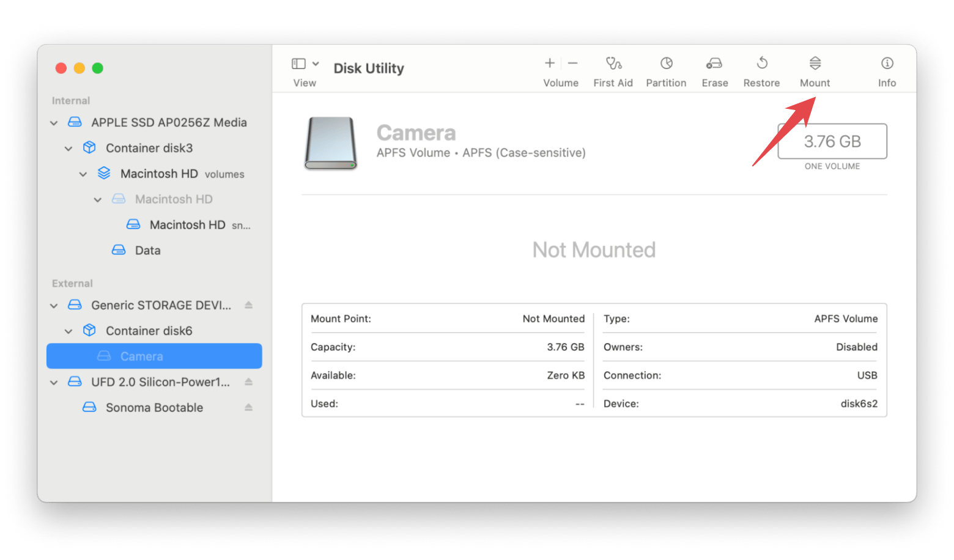Open the View options dropdown chevron
The image size is (954, 560).
[316, 64]
